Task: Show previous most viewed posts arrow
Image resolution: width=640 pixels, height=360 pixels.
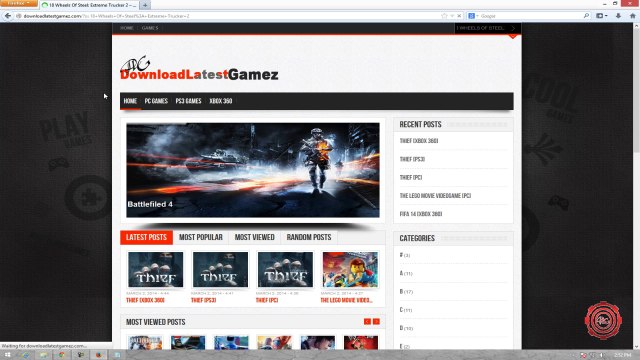Action: [x=367, y=322]
